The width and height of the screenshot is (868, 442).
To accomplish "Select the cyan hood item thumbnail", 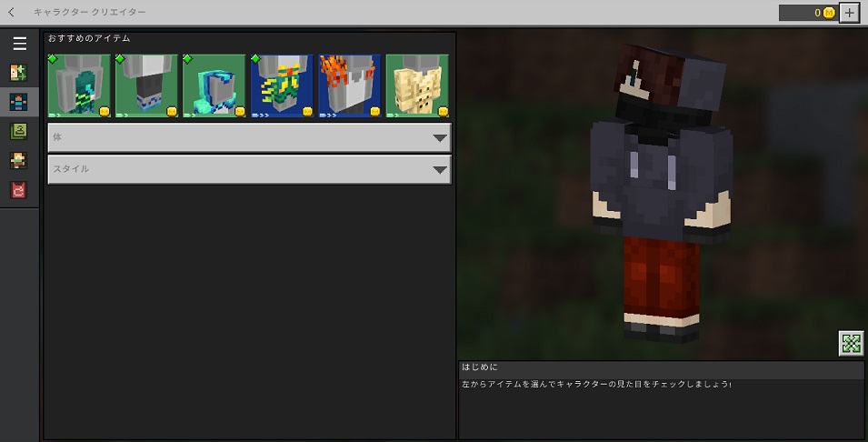I will 215,85.
